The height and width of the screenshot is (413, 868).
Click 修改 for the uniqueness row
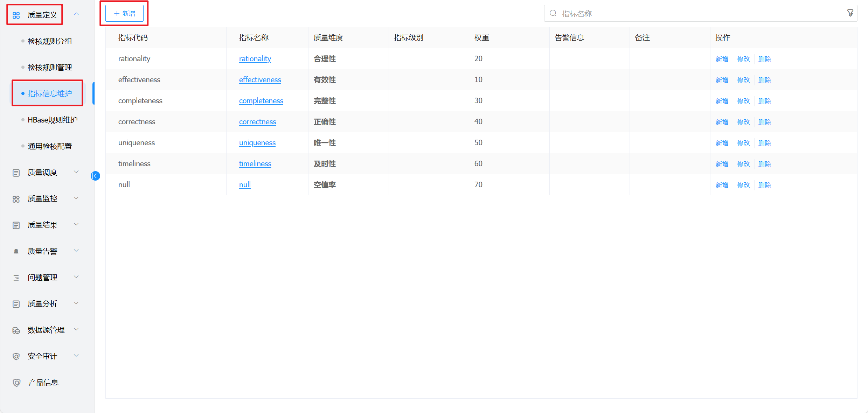pos(743,143)
